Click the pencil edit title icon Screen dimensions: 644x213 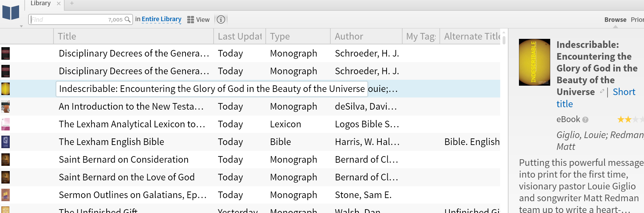(x=602, y=91)
